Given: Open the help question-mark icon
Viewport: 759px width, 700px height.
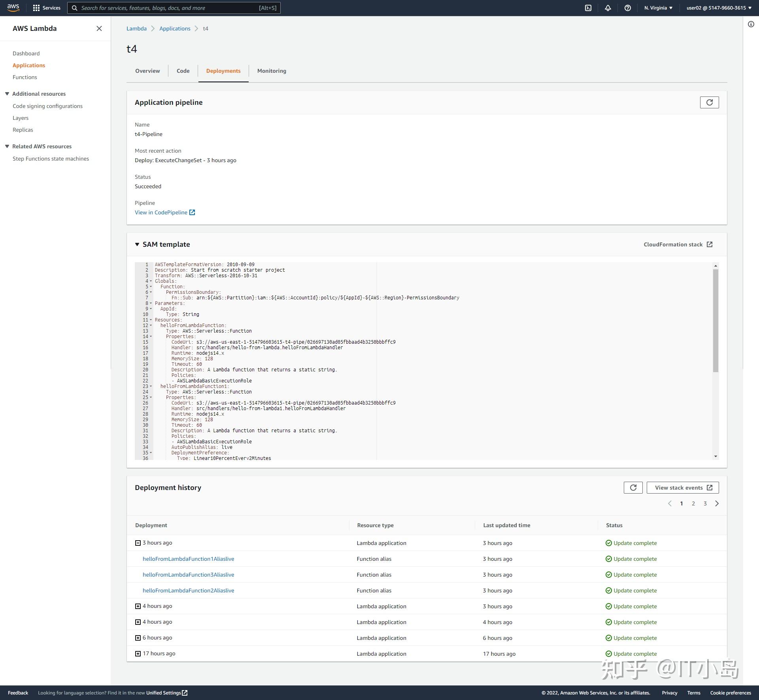Looking at the screenshot, I should pos(628,8).
